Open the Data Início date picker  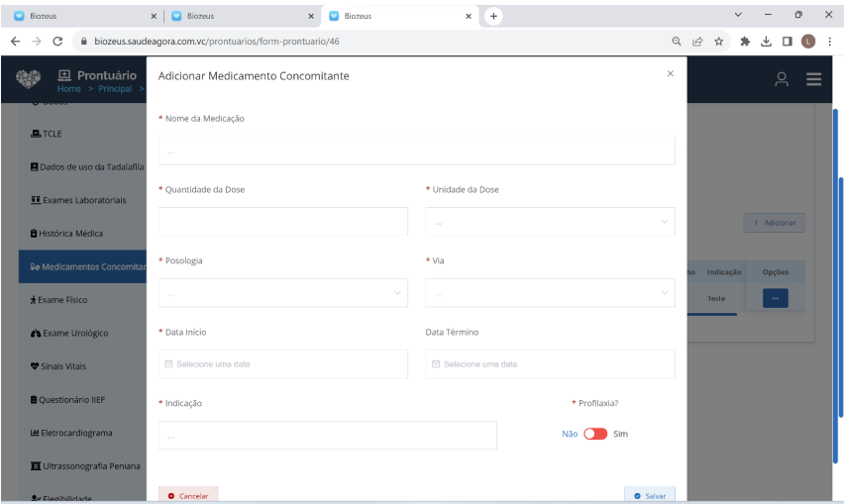[282, 364]
